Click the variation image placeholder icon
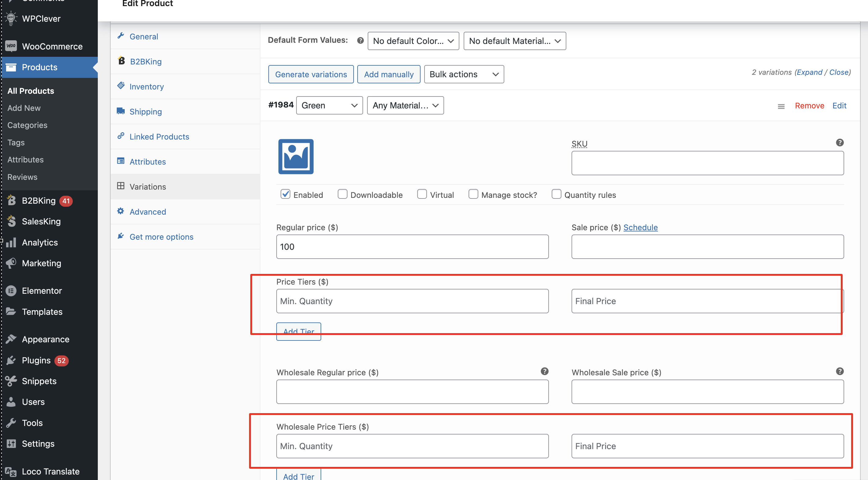This screenshot has height=480, width=868. click(296, 157)
